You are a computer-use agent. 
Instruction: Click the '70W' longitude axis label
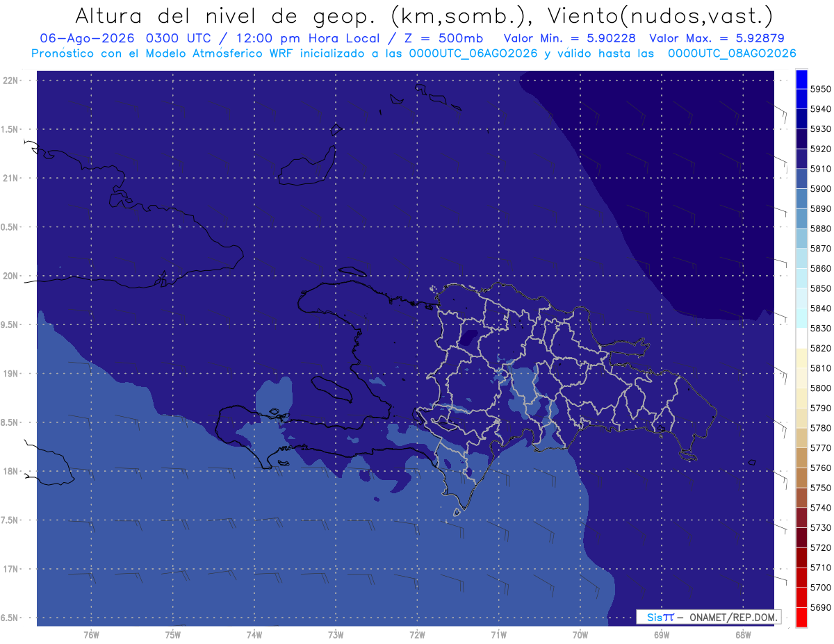click(x=580, y=634)
